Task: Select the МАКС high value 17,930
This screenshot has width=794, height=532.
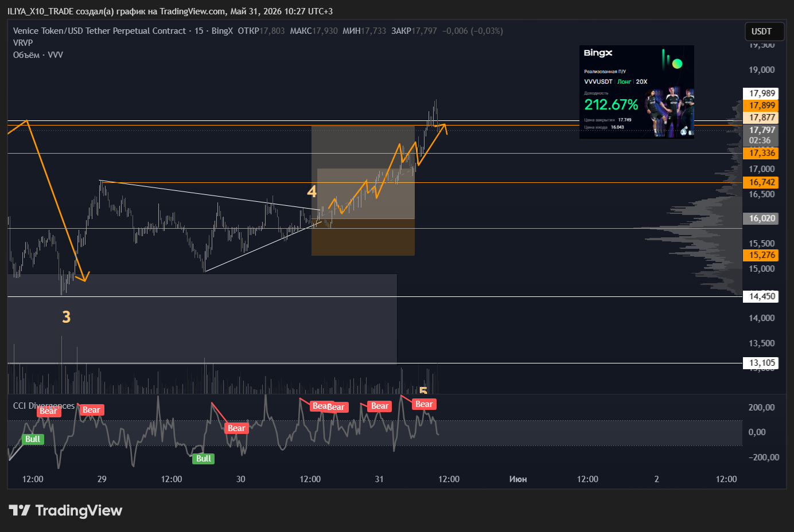Action: [325, 31]
